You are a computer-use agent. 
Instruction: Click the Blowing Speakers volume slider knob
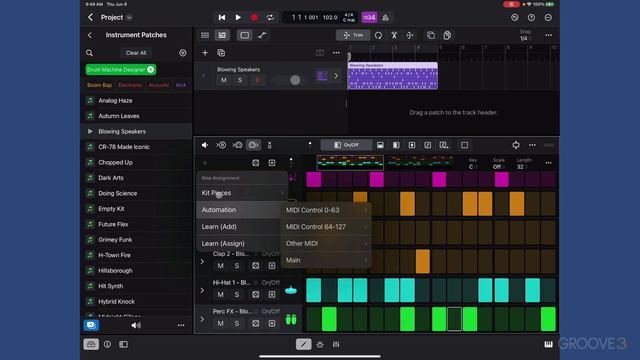(295, 80)
